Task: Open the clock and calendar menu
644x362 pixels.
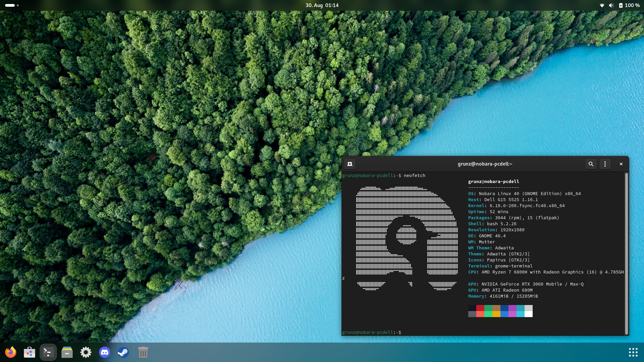Action: pyautogui.click(x=322, y=5)
